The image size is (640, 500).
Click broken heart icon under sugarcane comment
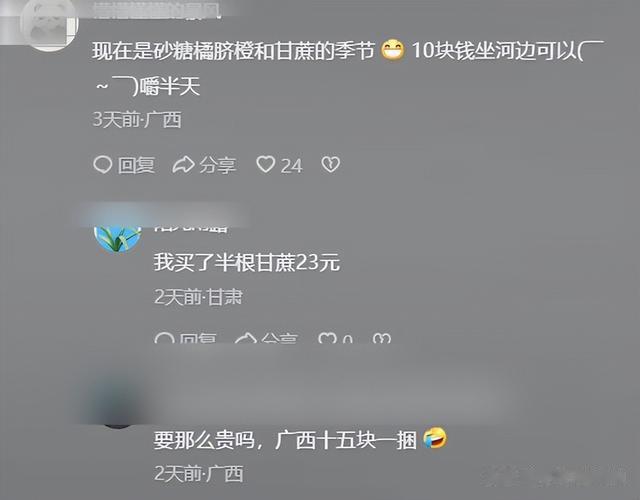click(382, 338)
